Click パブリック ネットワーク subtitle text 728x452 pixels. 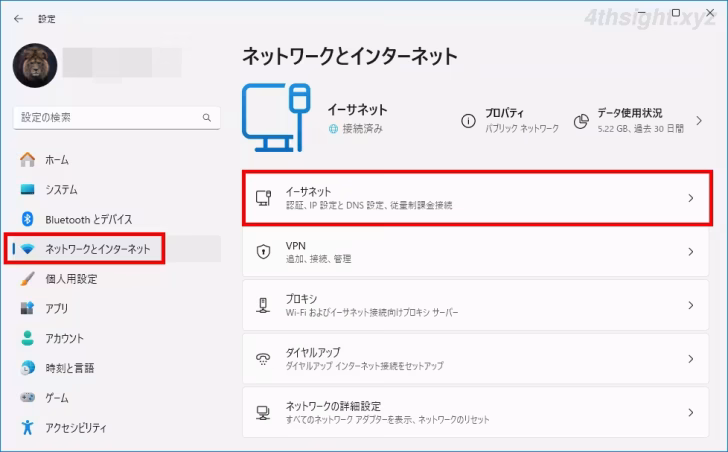[522, 129]
